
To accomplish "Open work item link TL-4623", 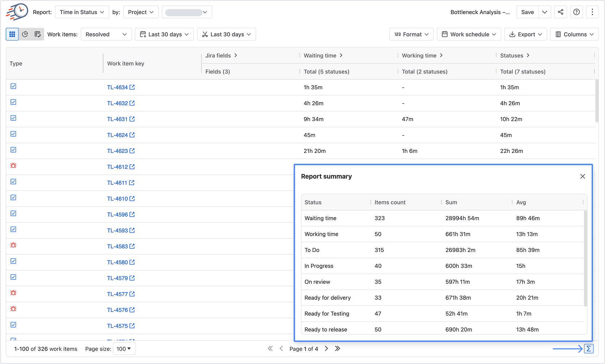I will [118, 151].
